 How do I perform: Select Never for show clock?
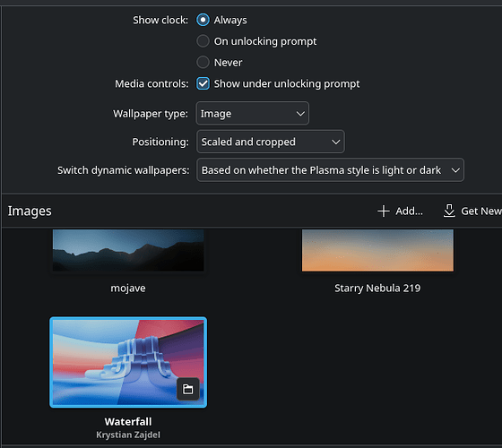pos(203,63)
